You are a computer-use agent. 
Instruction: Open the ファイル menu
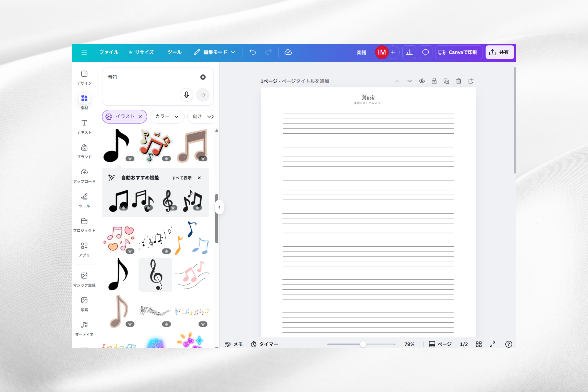109,52
